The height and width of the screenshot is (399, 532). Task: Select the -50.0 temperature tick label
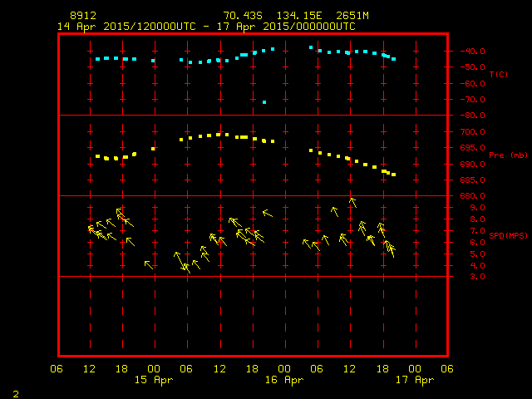click(x=472, y=66)
